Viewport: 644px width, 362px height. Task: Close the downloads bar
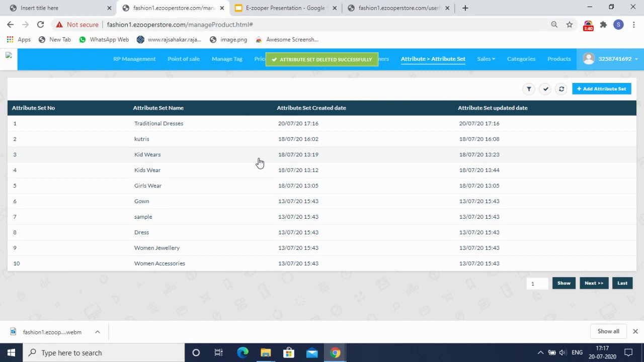[x=635, y=331]
